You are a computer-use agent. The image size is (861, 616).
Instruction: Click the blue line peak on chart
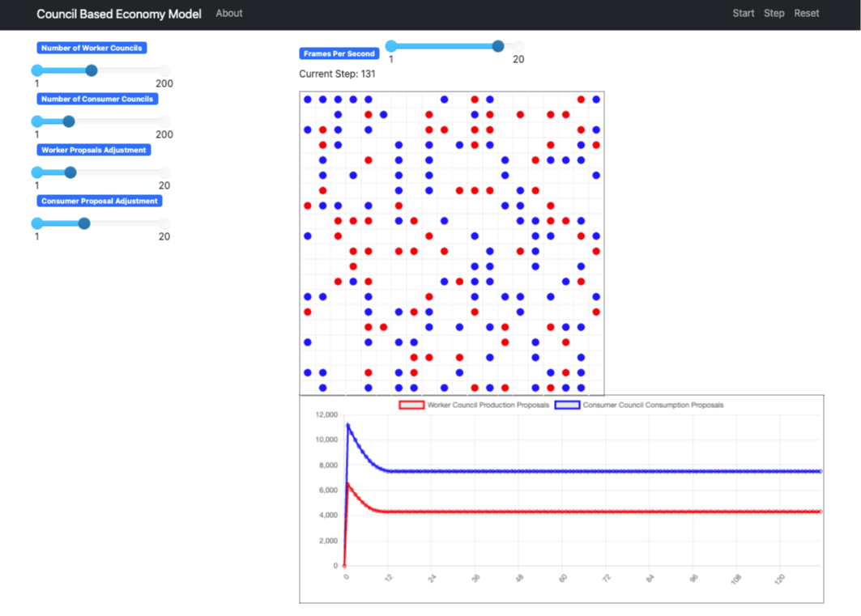[348, 424]
